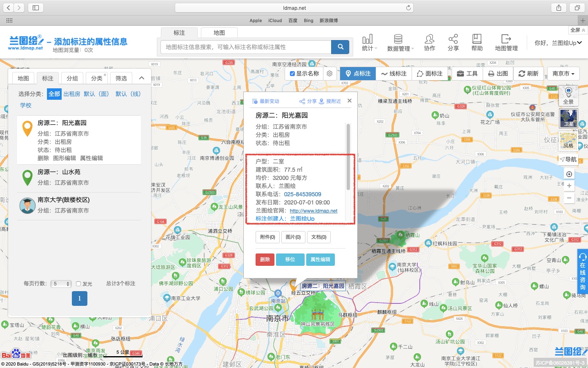Switch to 卫星 satellite map thumbnail
The width and height of the screenshot is (588, 368).
click(x=568, y=118)
